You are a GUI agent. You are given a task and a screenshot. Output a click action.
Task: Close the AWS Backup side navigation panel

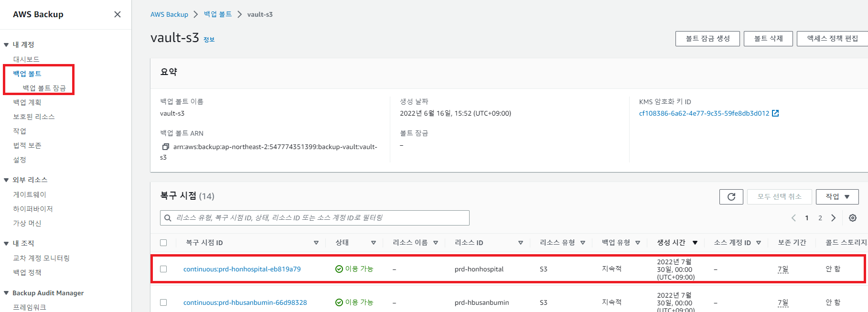point(118,14)
